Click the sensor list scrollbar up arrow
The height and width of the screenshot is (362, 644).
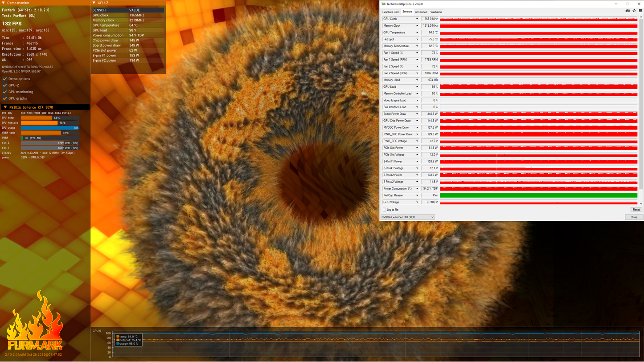click(641, 18)
